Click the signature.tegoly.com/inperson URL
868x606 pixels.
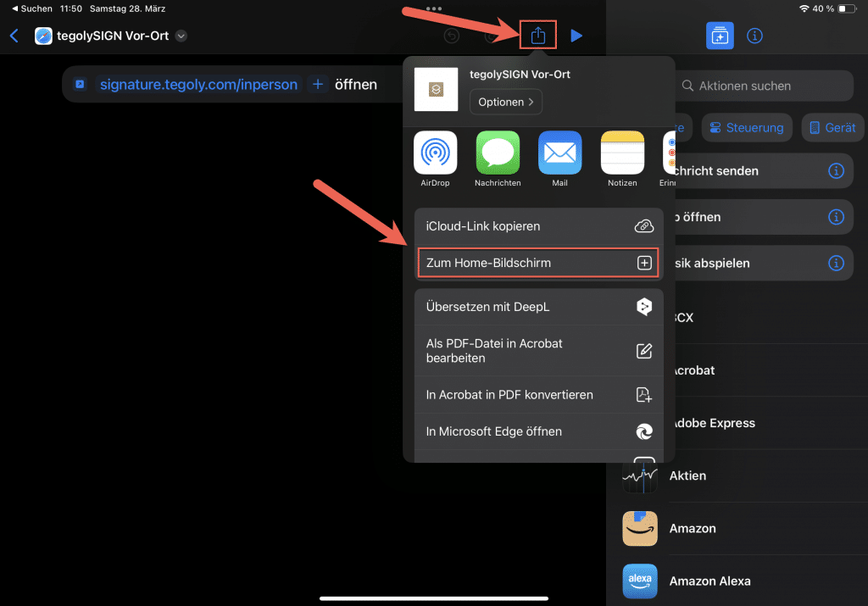pos(198,85)
